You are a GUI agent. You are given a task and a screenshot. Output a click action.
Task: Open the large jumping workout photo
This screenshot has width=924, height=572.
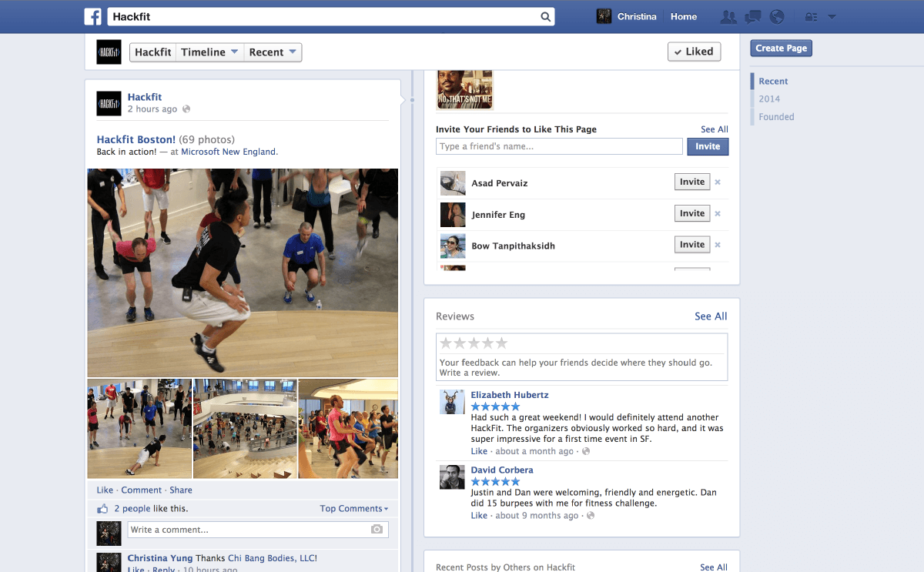click(243, 273)
